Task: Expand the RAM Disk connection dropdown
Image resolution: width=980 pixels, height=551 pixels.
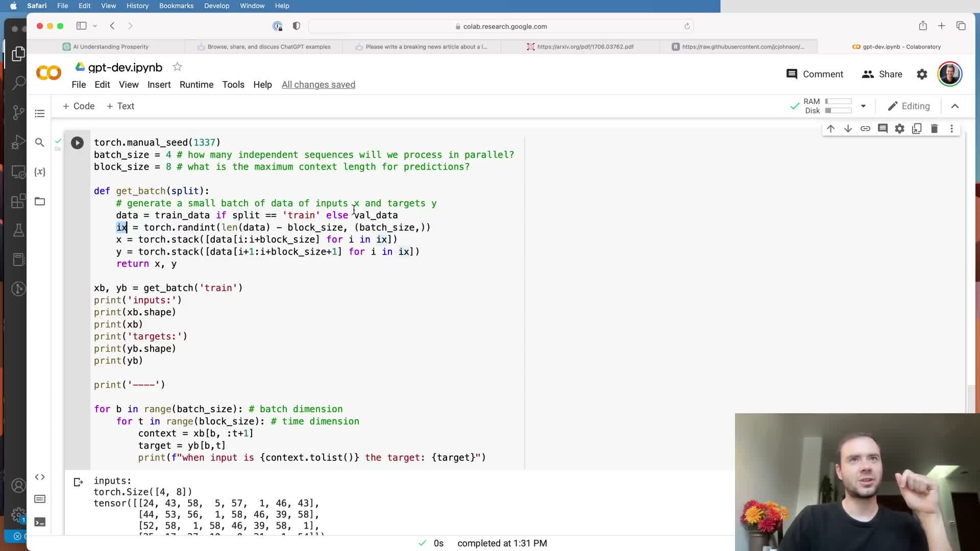Action: click(863, 106)
